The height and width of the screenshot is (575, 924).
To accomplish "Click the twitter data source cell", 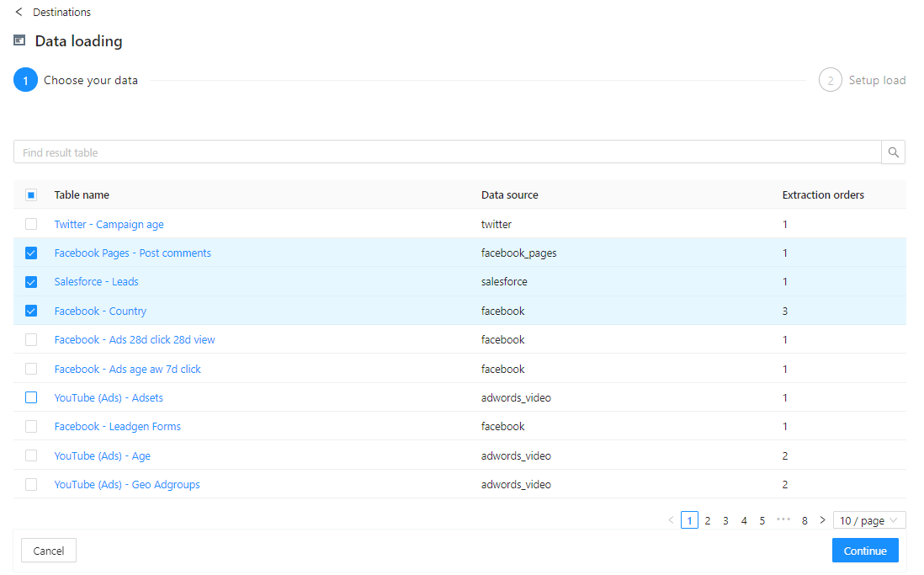I will tap(497, 224).
